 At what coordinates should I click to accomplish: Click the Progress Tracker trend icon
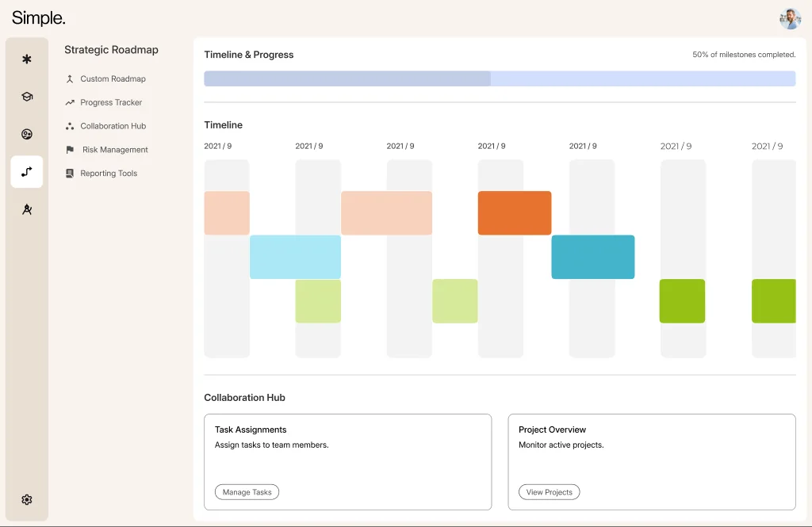point(70,102)
